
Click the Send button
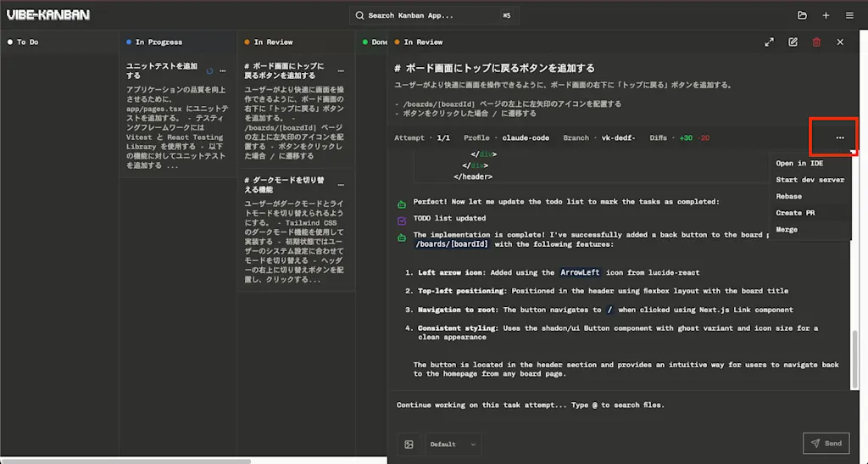(x=826, y=444)
